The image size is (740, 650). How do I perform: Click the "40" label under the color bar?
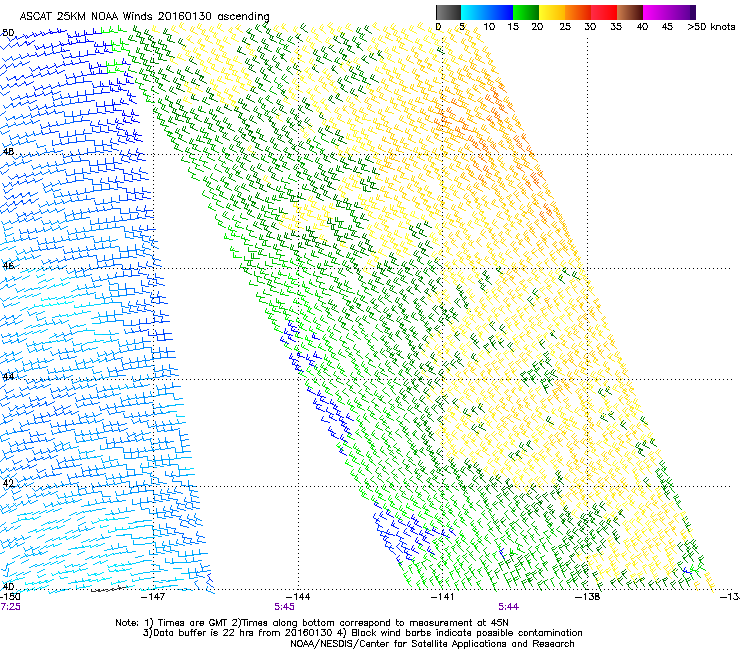(642, 27)
